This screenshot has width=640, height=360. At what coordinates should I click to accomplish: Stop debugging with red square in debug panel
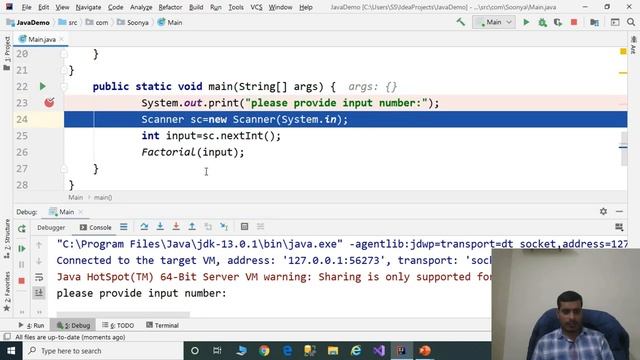click(22, 281)
